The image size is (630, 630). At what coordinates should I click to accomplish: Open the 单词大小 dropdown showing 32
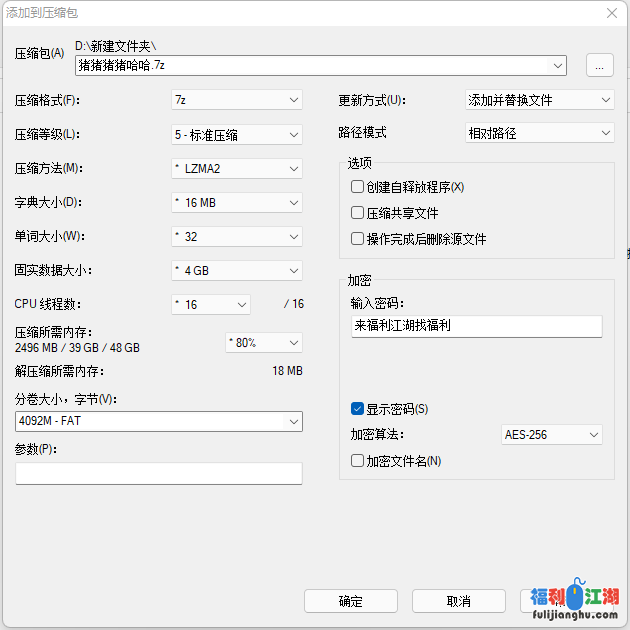(x=236, y=236)
